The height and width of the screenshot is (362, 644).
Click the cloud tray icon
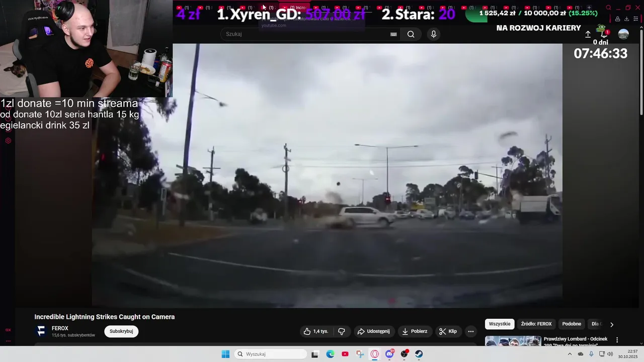click(581, 354)
